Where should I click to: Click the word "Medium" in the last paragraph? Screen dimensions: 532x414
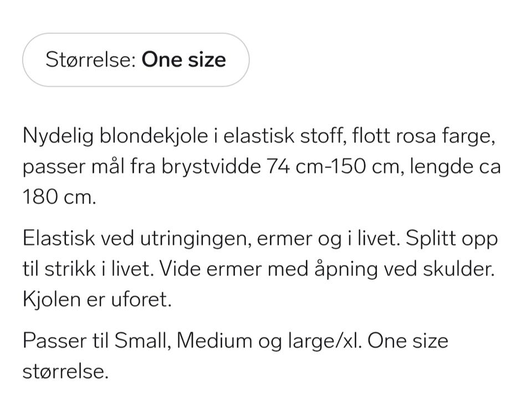214,340
